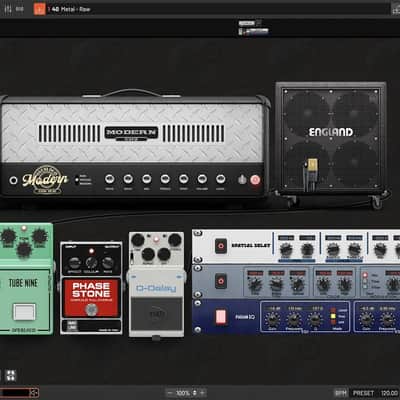The width and height of the screenshot is (400, 400).
Task: Click the middle Colour knob on Phase Stone
Action: click(x=91, y=263)
